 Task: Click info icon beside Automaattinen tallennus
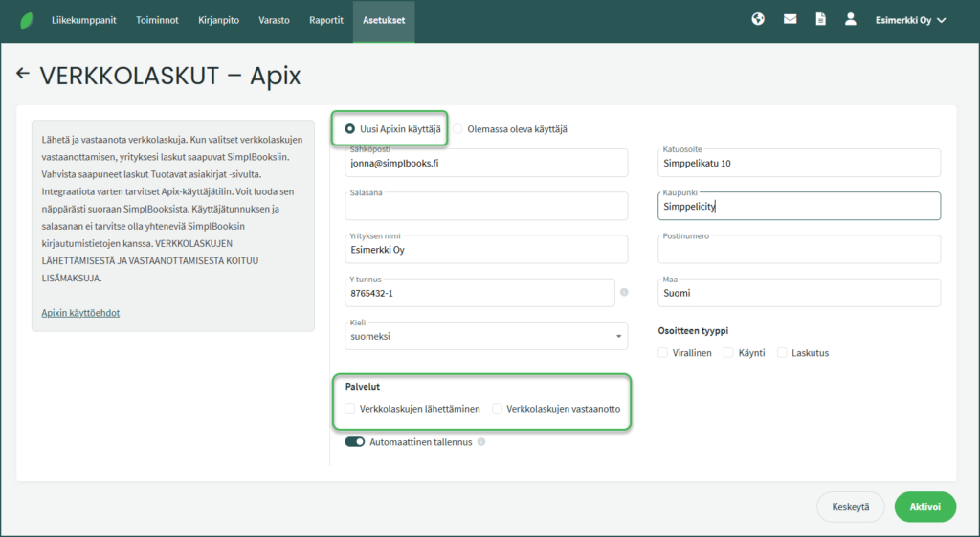481,442
